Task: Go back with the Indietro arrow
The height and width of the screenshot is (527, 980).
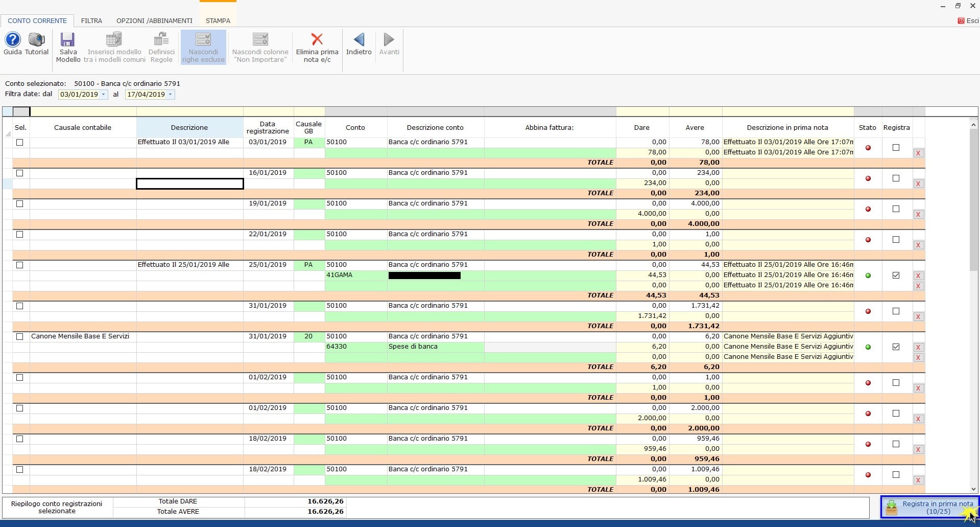Action: click(359, 40)
